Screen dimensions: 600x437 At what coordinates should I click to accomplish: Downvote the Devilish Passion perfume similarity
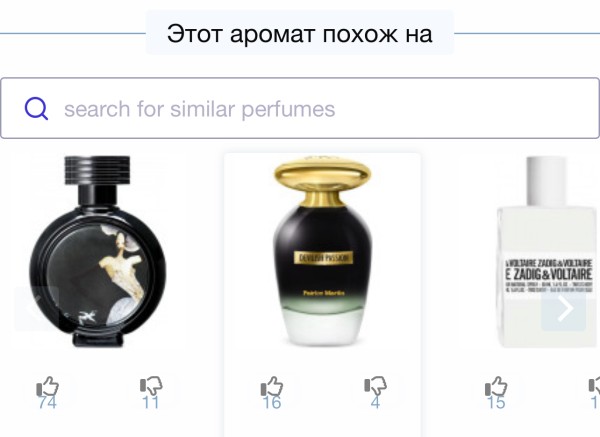(375, 386)
